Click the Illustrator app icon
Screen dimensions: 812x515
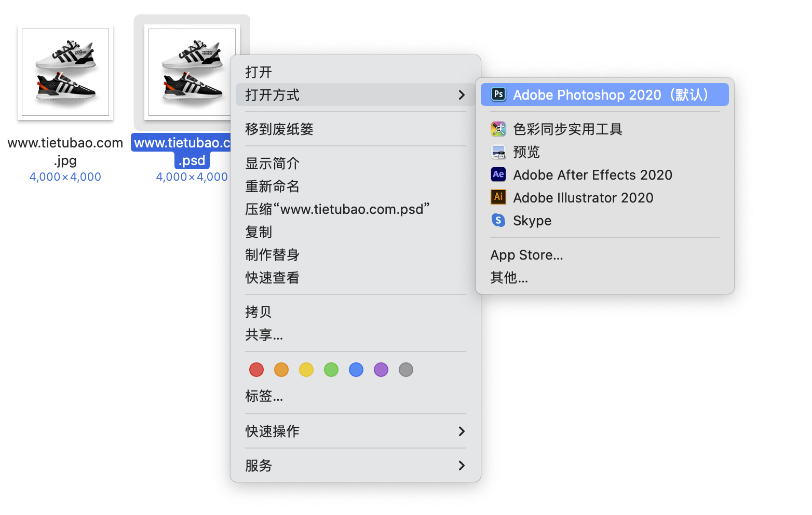(x=498, y=197)
